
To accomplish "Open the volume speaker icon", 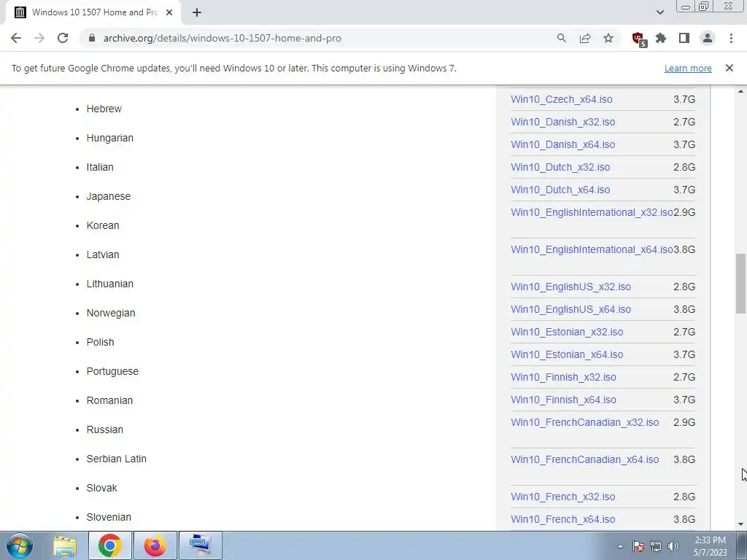I will pyautogui.click(x=673, y=547).
